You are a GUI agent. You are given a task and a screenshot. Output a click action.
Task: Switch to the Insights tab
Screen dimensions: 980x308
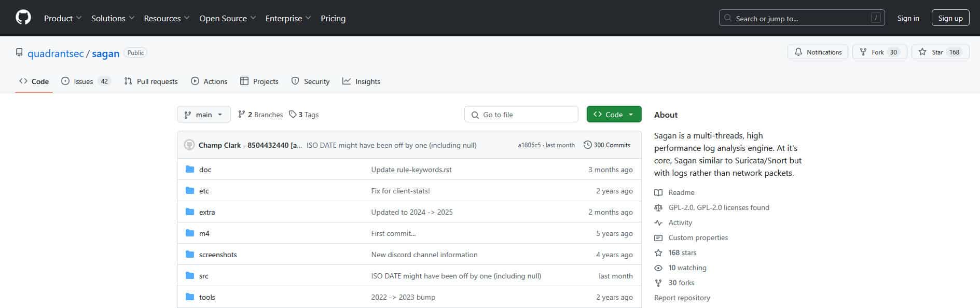(362, 81)
